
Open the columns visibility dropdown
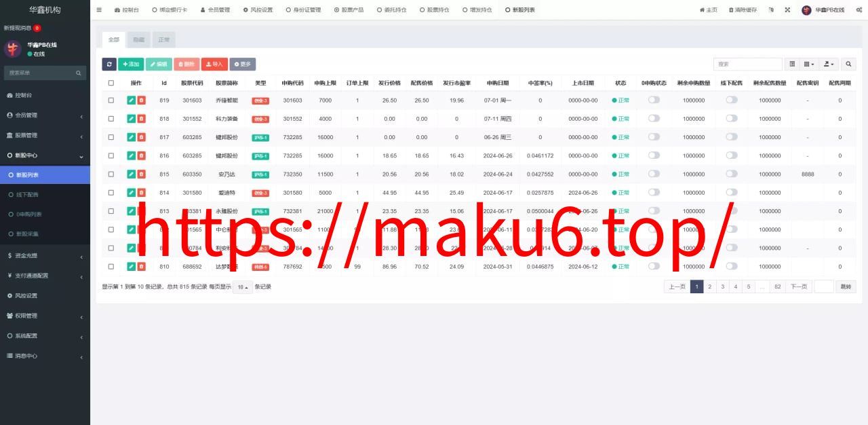pos(809,64)
